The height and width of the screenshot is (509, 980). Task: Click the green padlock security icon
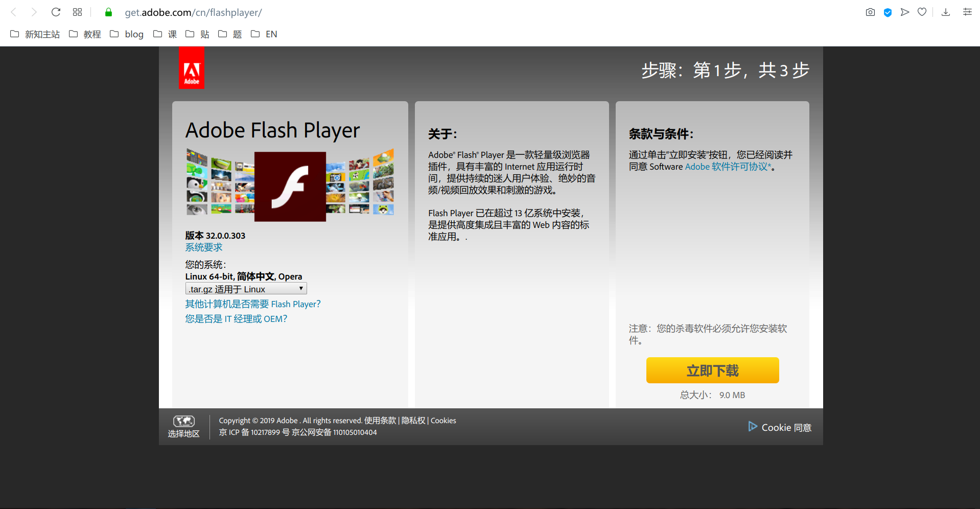108,12
